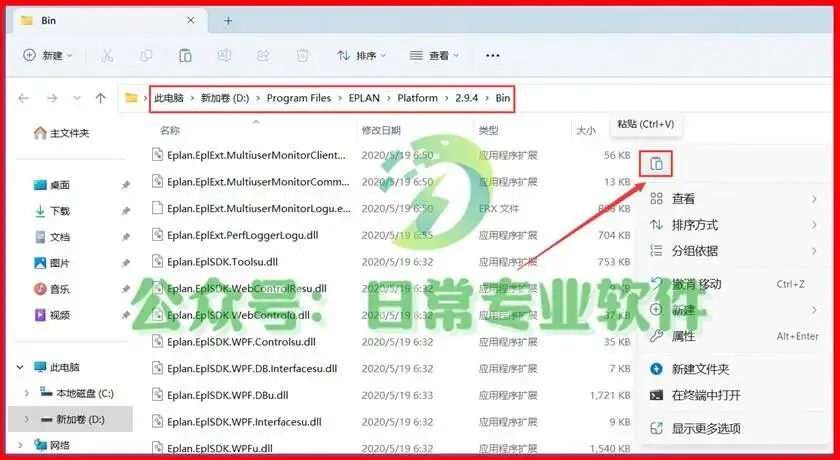Viewport: 840px width, 460px height.
Task: Click 2.9.4 breadcrumb in address bar
Action: pos(467,98)
